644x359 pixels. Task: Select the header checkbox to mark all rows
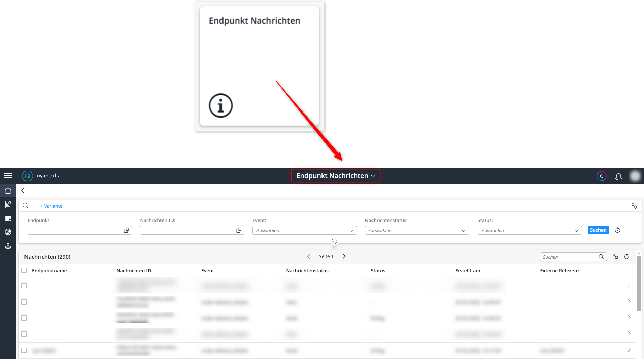(x=24, y=270)
